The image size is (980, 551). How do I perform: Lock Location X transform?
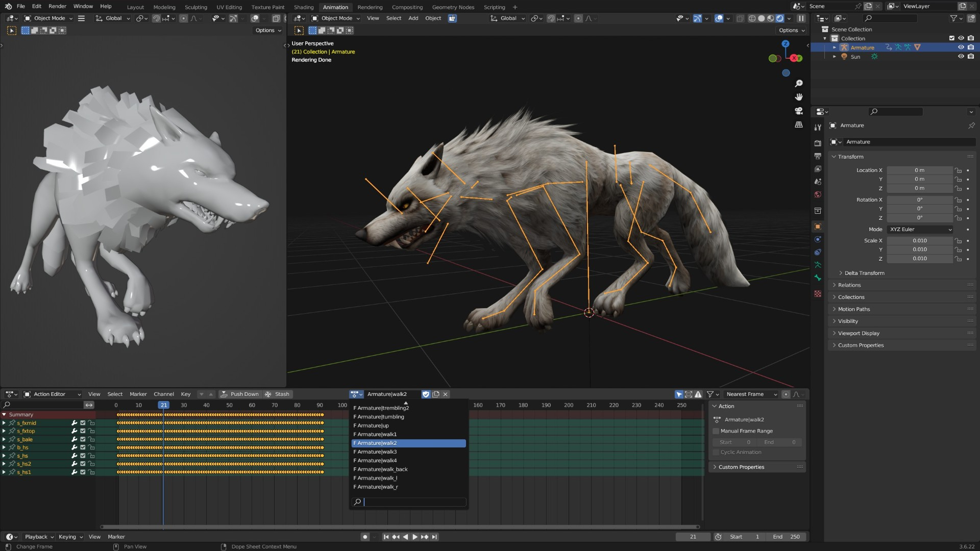(959, 170)
